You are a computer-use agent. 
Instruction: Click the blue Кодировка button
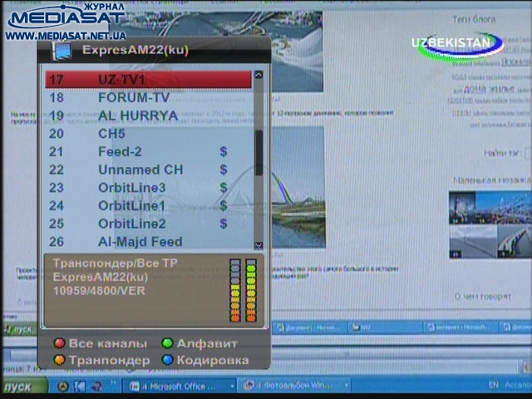(205, 360)
